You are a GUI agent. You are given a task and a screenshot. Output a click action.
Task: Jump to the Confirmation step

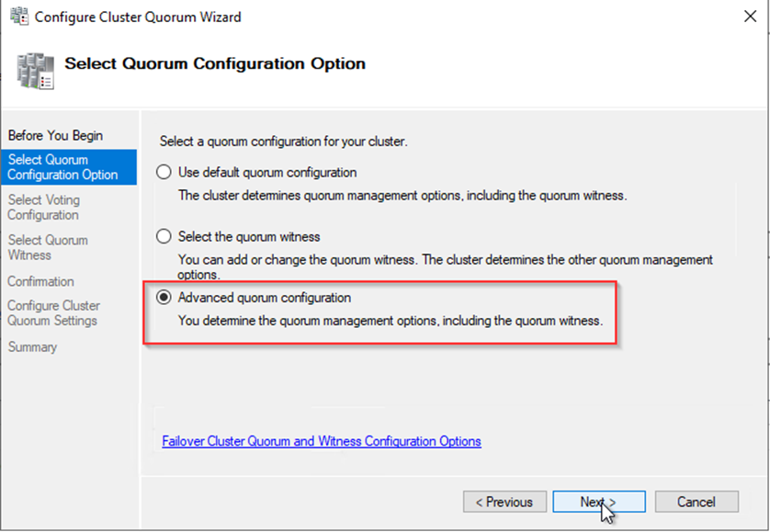(x=40, y=281)
